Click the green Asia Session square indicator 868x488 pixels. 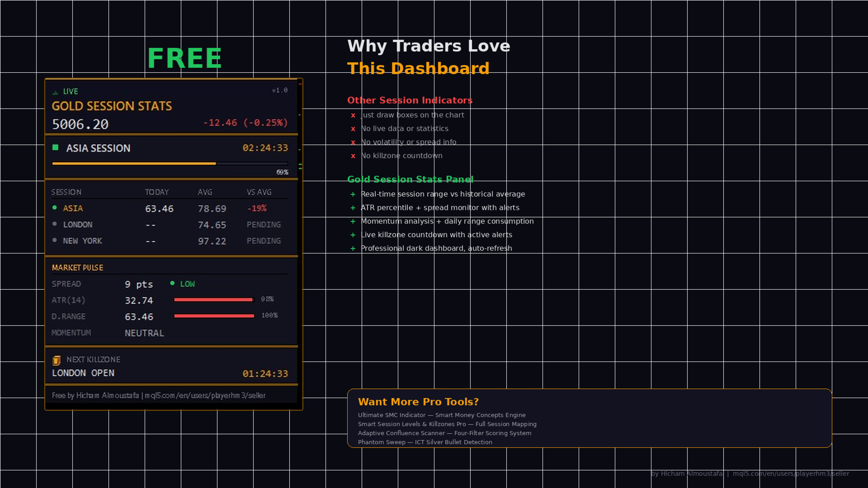click(56, 147)
